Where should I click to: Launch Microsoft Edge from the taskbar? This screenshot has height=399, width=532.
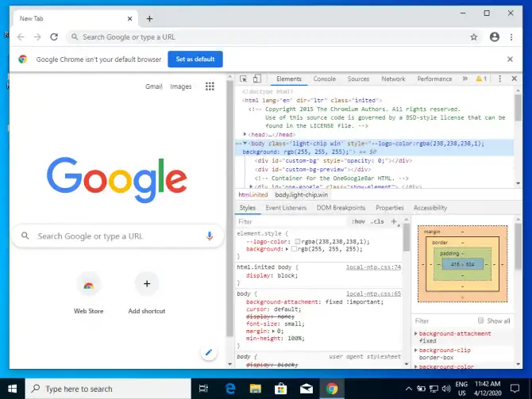(230, 389)
